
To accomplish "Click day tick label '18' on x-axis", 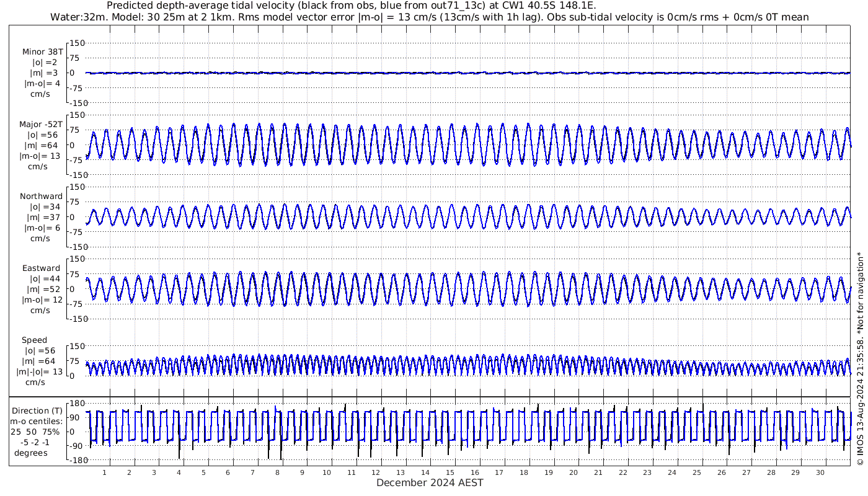I will pos(524,472).
